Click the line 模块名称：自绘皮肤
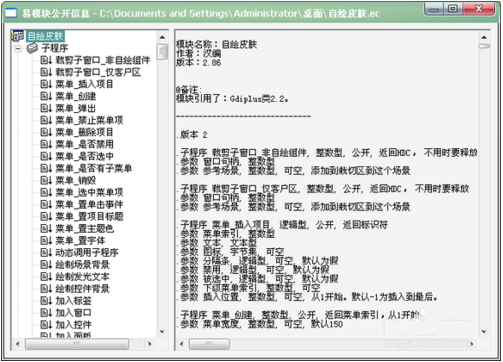503x362 pixels. 216,44
